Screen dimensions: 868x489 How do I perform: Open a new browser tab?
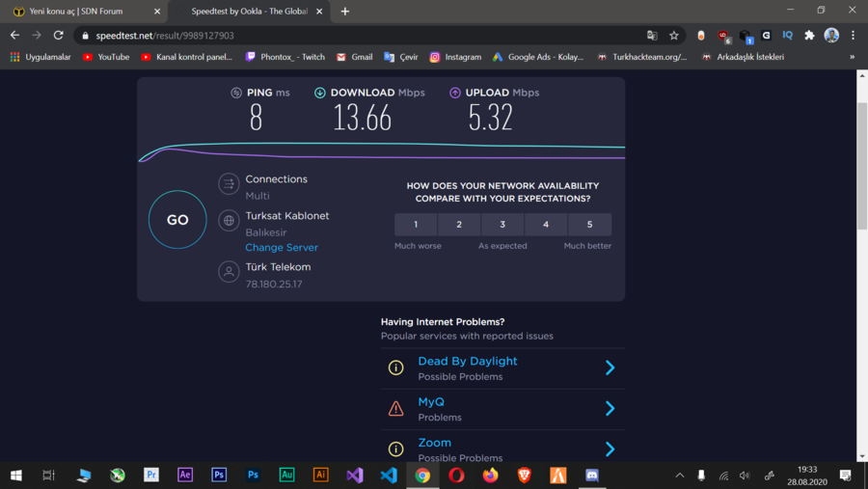click(345, 11)
